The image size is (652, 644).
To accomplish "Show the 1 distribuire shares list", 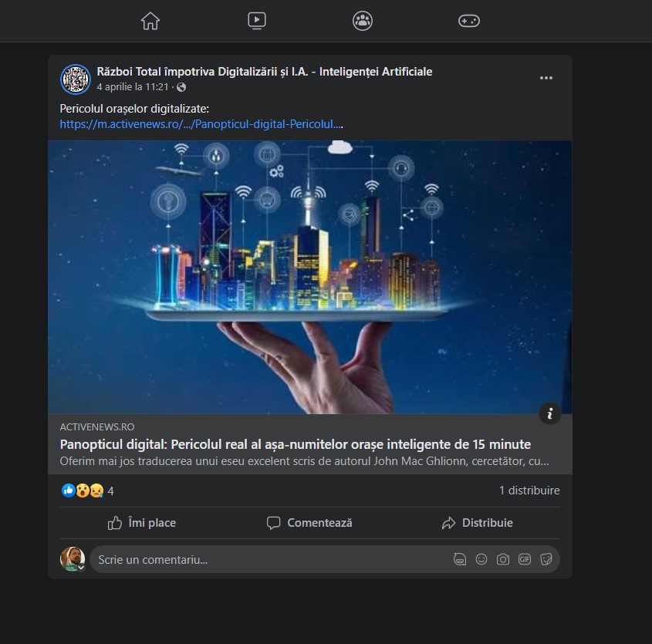I will click(x=529, y=491).
